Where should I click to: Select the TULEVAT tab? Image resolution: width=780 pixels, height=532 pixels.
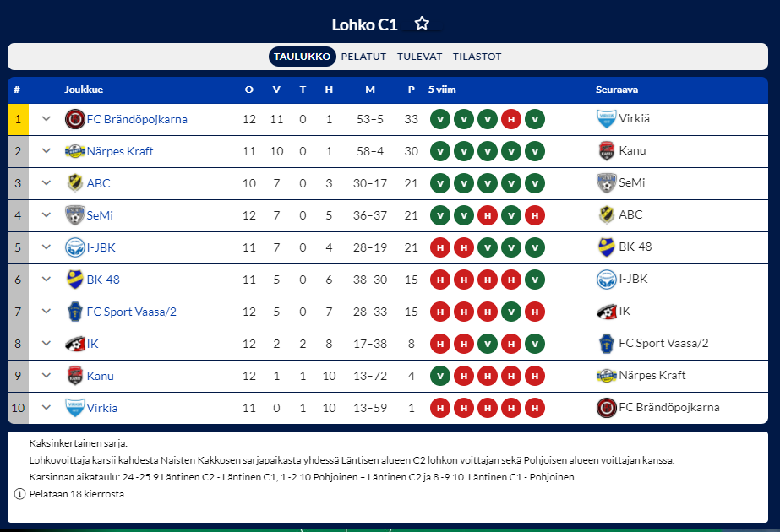(419, 57)
